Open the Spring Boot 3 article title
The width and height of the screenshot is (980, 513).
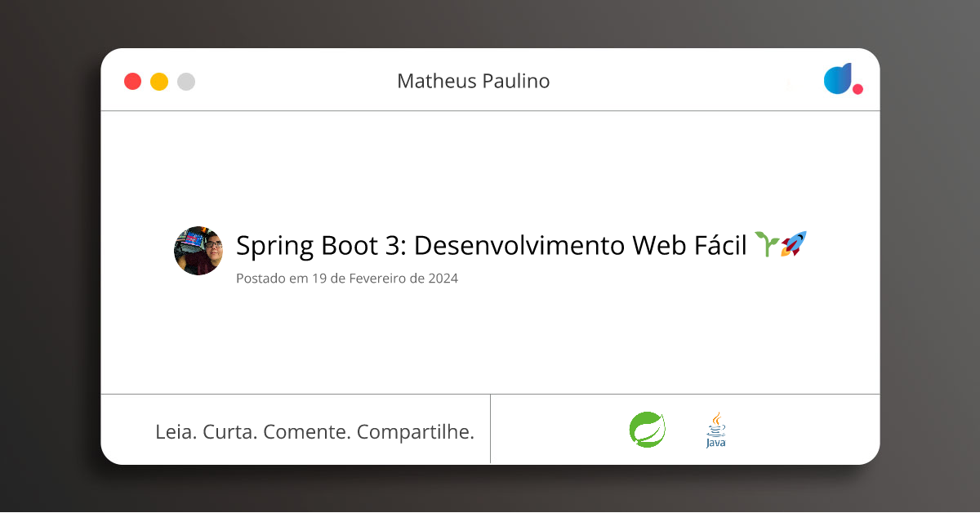(492, 244)
